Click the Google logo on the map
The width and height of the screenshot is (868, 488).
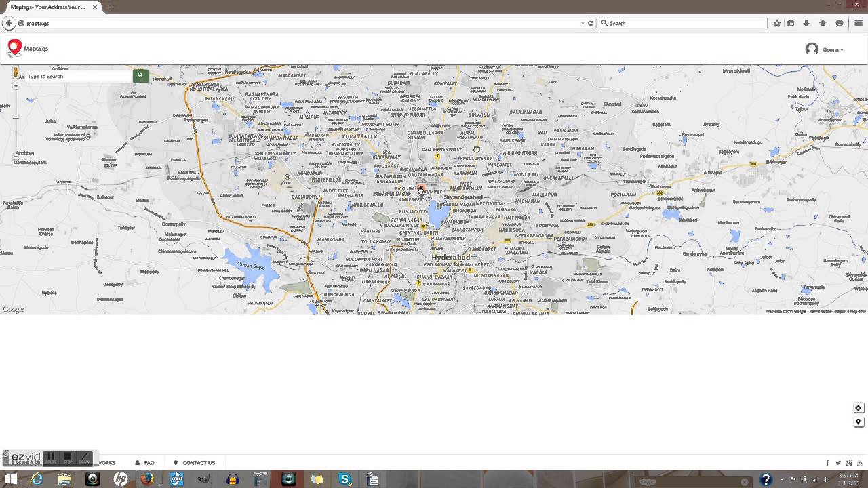(x=13, y=310)
